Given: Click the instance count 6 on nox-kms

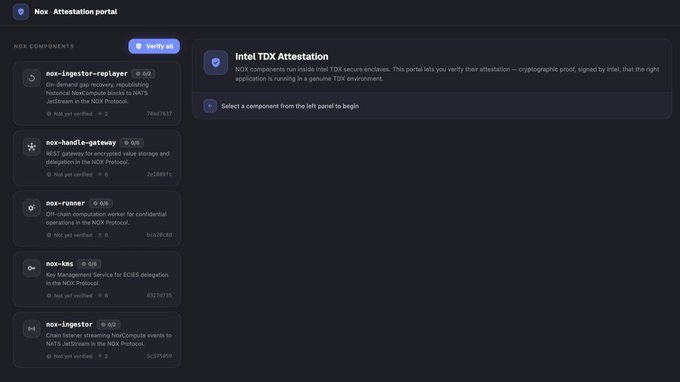Looking at the screenshot, I should point(103,296).
